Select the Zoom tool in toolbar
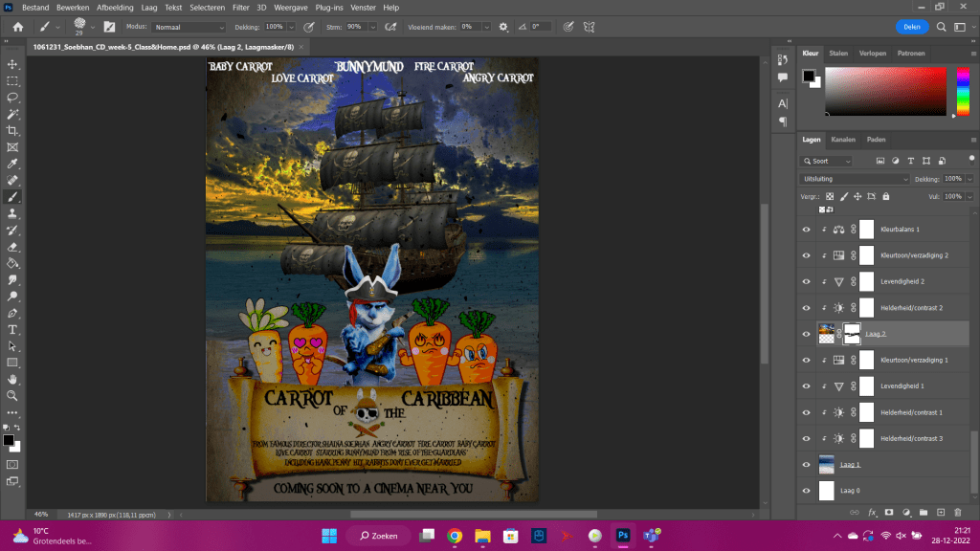The image size is (980, 551). (x=12, y=395)
